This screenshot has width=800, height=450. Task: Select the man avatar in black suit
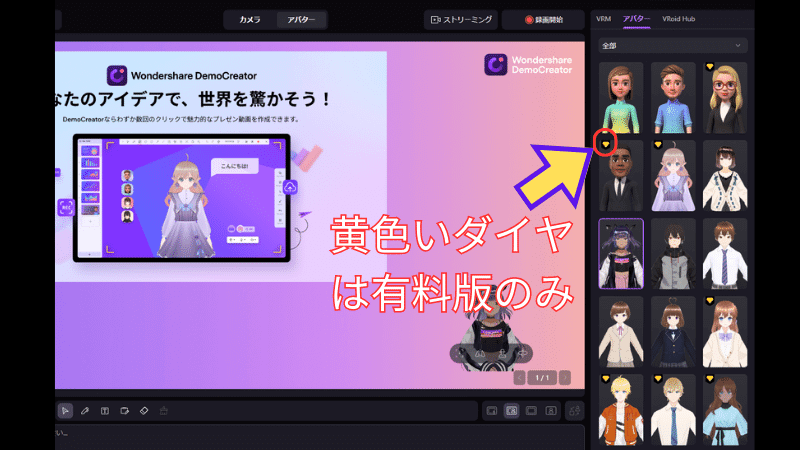click(621, 176)
